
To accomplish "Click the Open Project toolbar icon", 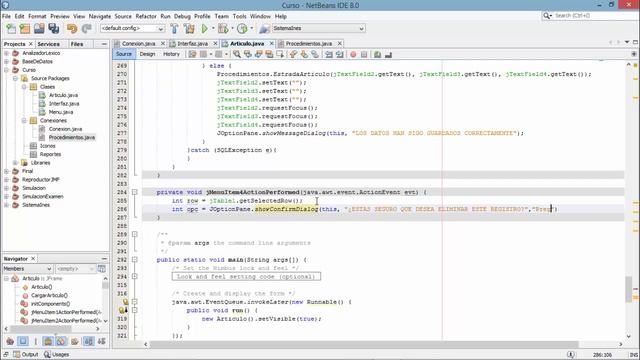I will (x=39, y=29).
